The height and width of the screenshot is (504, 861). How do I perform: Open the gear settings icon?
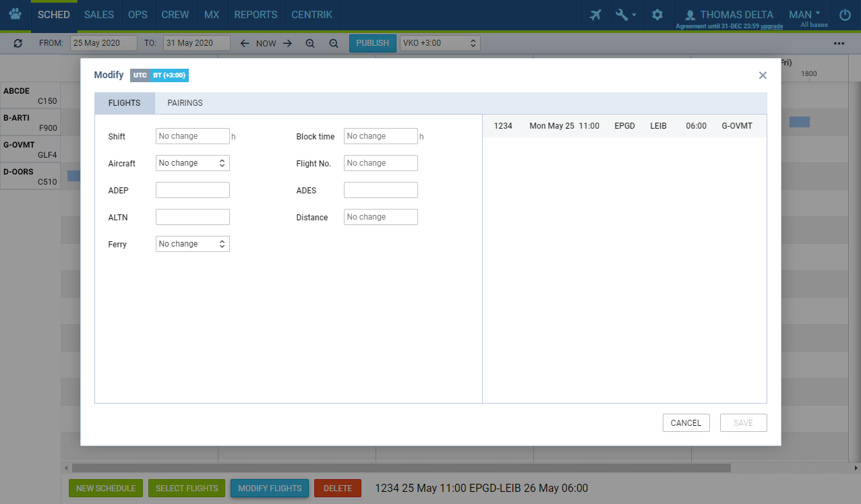pos(657,15)
